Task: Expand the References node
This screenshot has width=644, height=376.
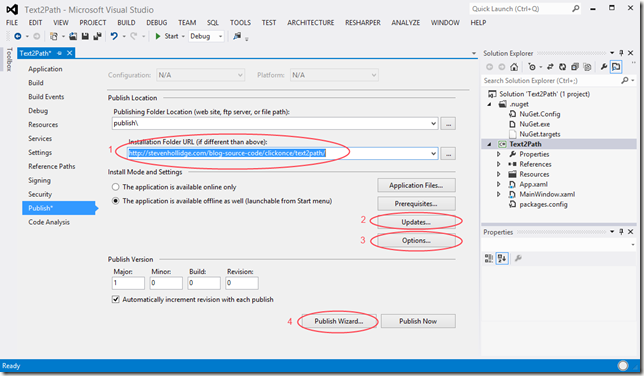Action: (x=499, y=164)
